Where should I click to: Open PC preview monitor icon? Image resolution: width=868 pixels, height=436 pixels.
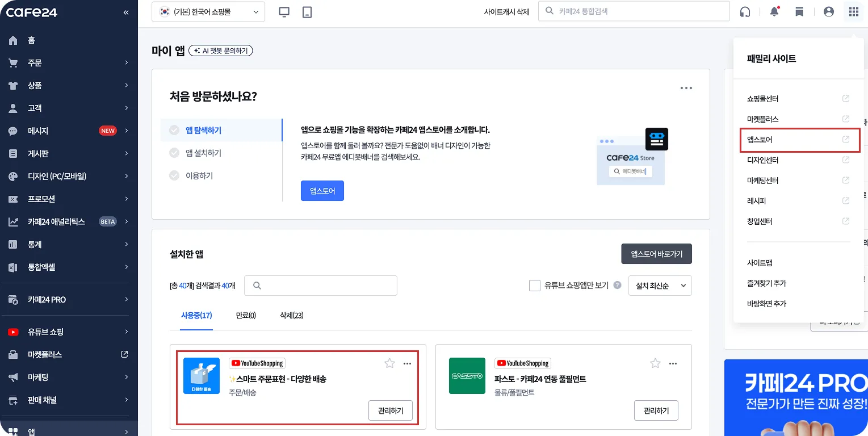(284, 12)
